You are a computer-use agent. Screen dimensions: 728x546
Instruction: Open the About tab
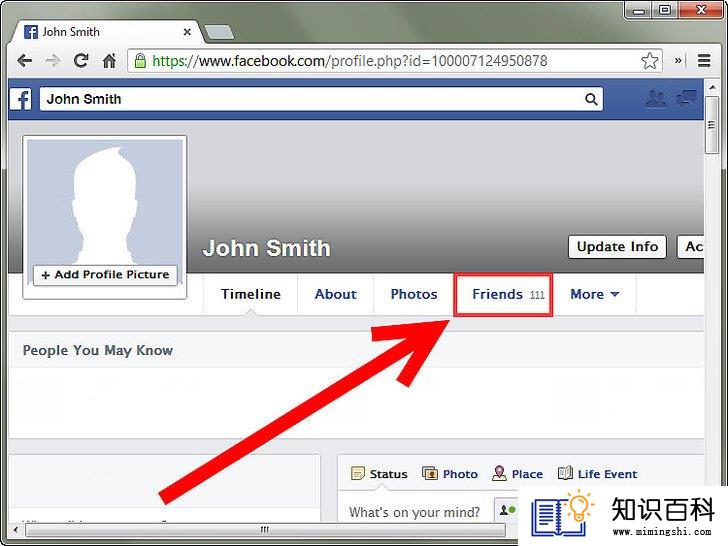(336, 294)
